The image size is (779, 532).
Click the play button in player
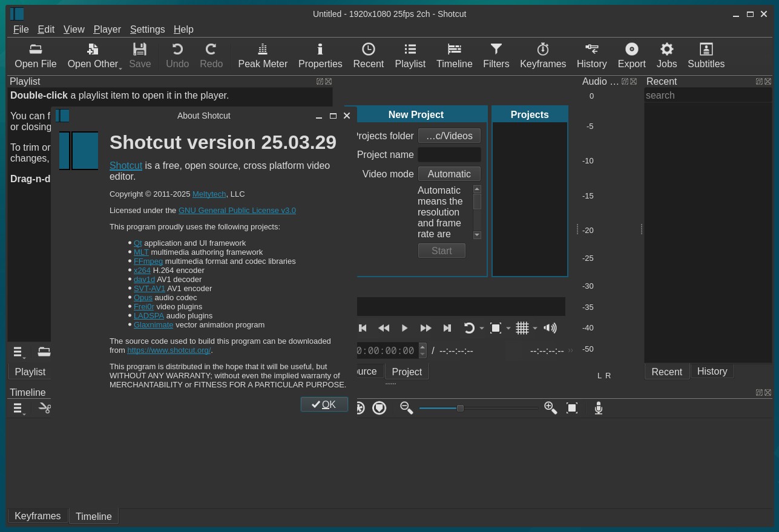[405, 328]
